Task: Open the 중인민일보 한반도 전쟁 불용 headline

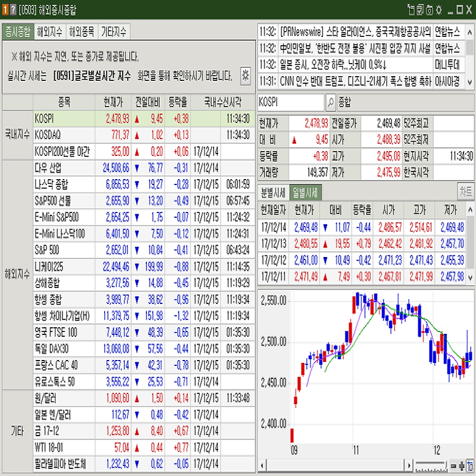Action: pyautogui.click(x=355, y=48)
